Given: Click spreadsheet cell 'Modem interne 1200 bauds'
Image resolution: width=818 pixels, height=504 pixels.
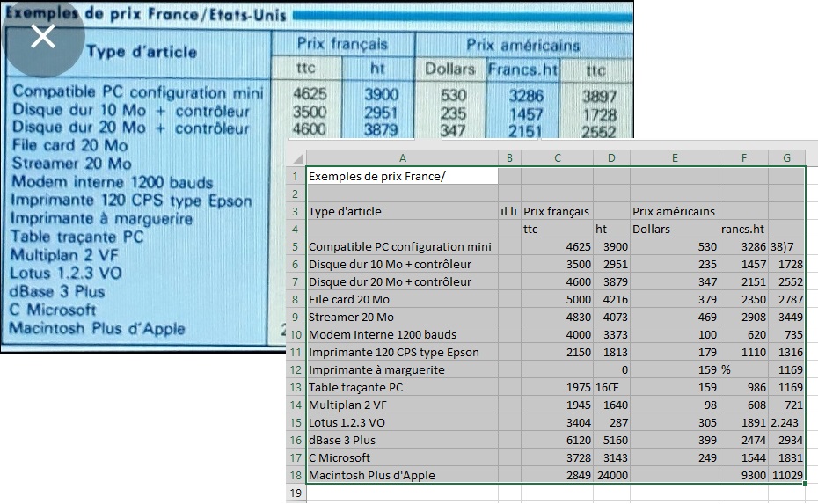Looking at the screenshot, I should click(x=402, y=334).
